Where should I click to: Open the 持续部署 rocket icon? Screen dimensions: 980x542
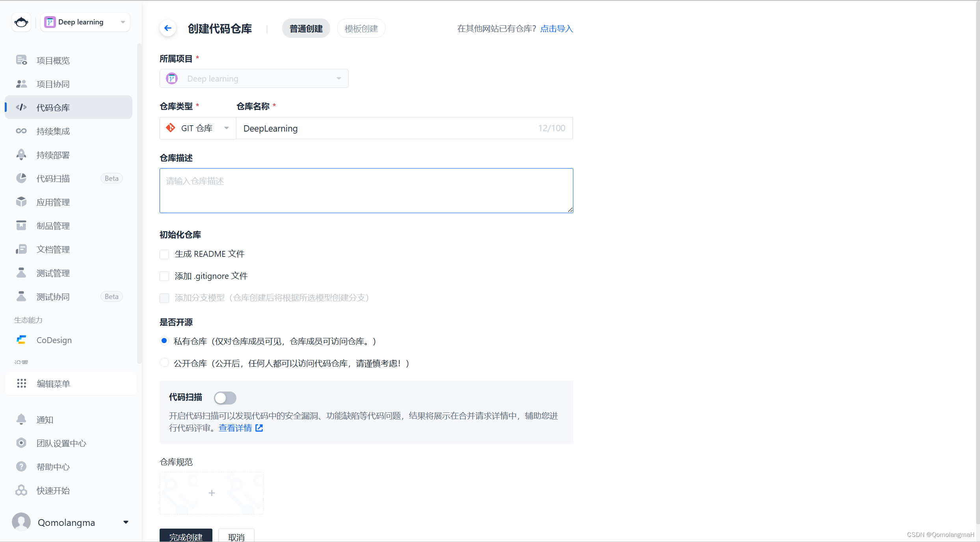click(x=21, y=155)
